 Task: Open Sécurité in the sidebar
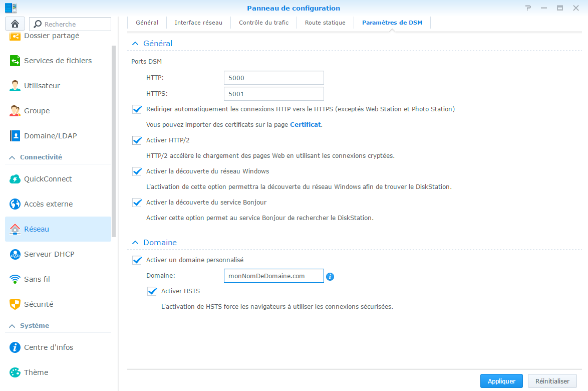(x=58, y=304)
